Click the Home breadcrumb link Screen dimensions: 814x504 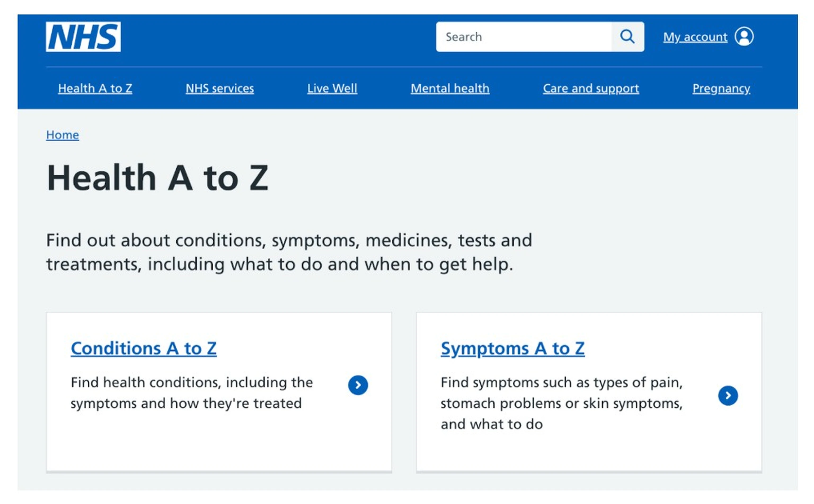pyautogui.click(x=62, y=135)
